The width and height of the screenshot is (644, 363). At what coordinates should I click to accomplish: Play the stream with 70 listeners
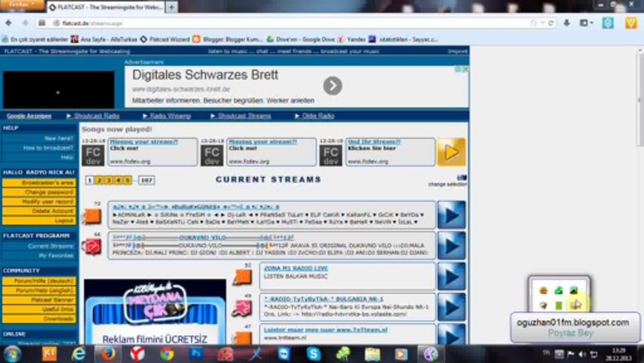451,215
